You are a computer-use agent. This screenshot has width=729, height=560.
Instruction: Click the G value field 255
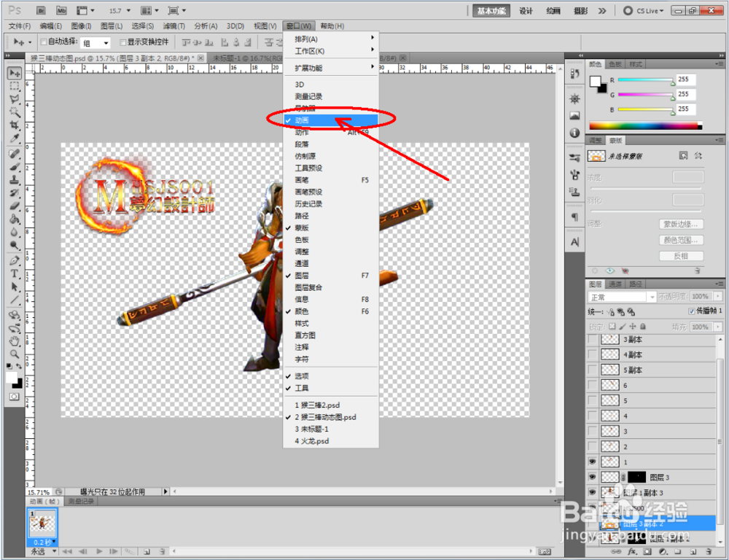(686, 94)
